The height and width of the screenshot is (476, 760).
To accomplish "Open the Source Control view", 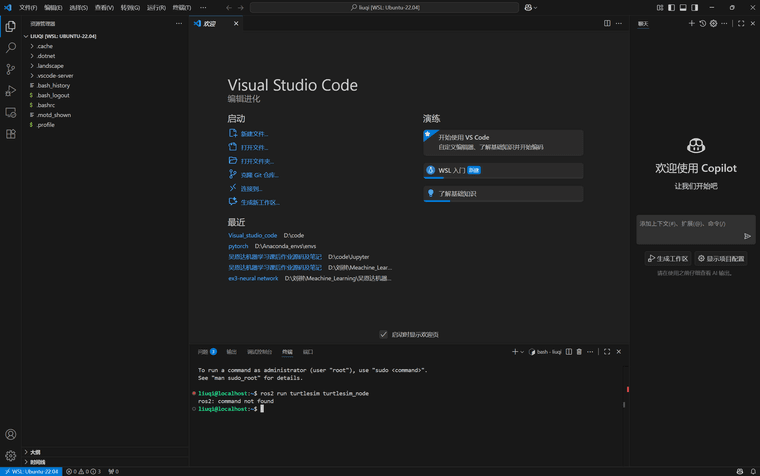I will [x=11, y=69].
